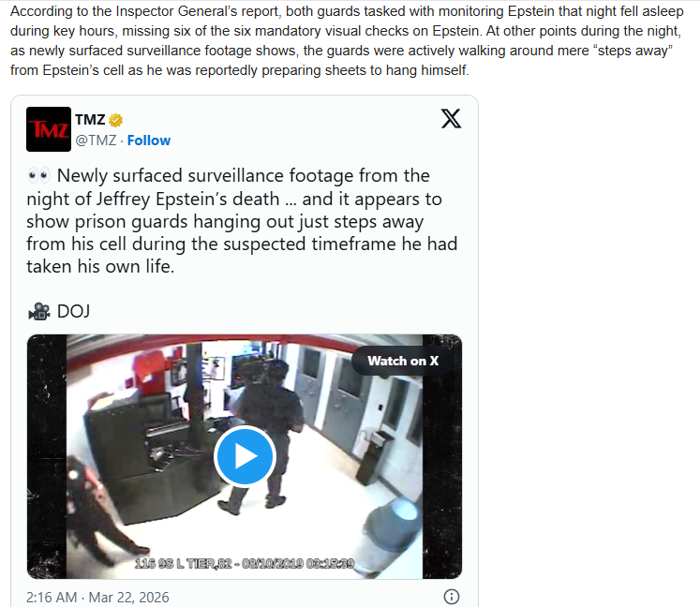Open the X logo on the embedded tweet
Viewport: 700px width, 607px height.
(x=451, y=119)
